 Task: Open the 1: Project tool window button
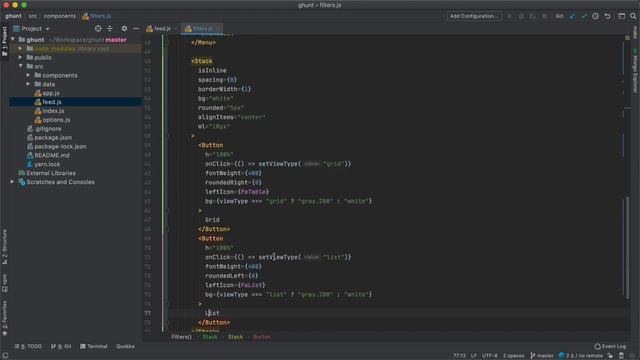(x=4, y=42)
